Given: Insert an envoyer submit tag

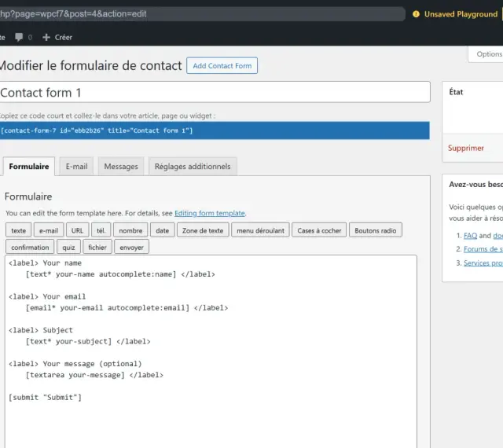Looking at the screenshot, I should pos(131,247).
